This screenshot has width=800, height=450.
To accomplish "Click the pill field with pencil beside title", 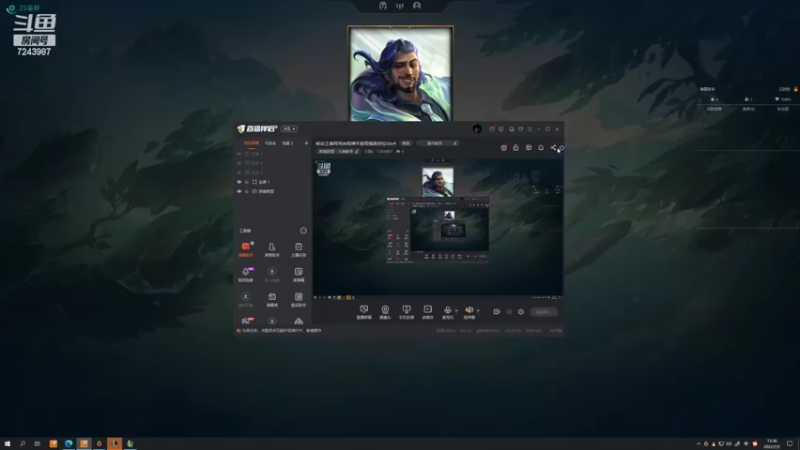I will (x=438, y=143).
